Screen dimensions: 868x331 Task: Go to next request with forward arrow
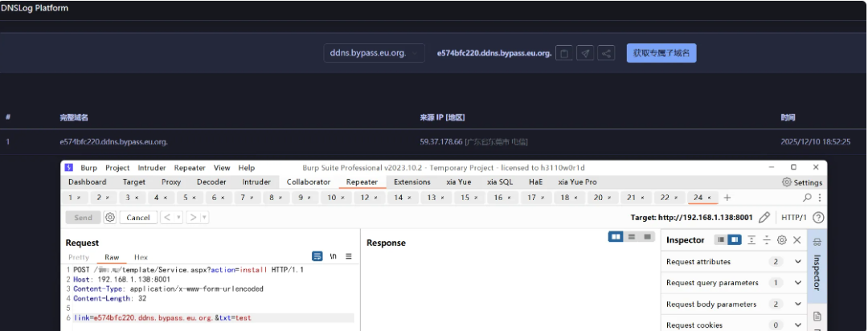tap(193, 218)
